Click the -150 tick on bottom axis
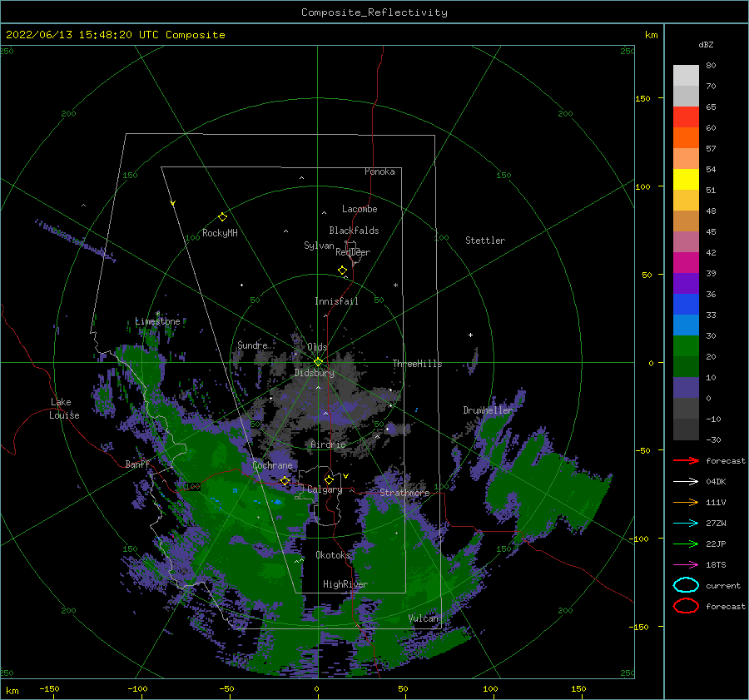 point(49,688)
